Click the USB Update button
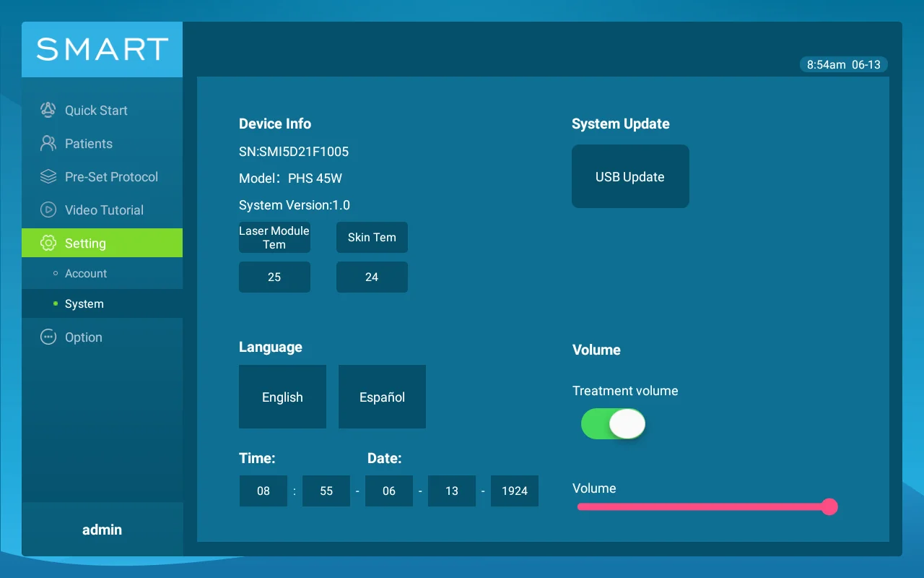The width and height of the screenshot is (924, 578). tap(630, 176)
